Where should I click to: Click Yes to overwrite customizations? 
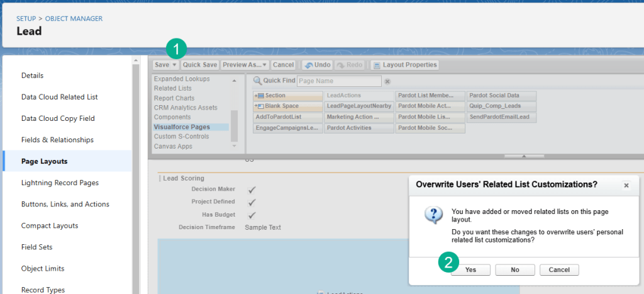(470, 269)
